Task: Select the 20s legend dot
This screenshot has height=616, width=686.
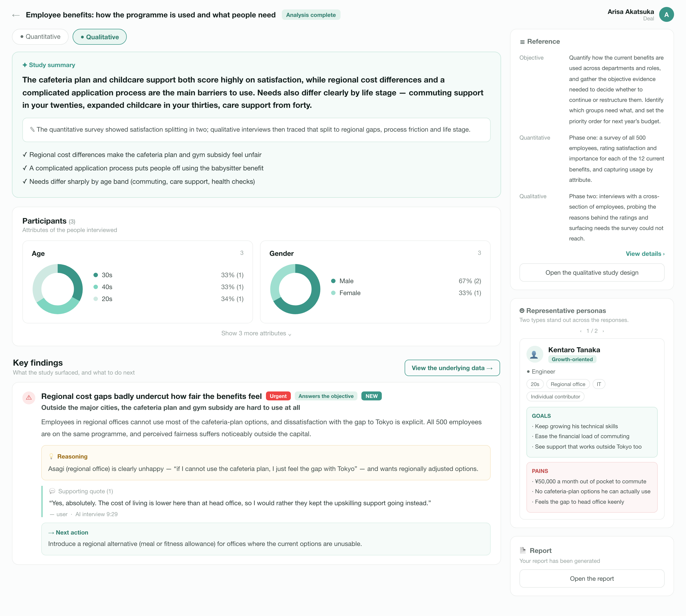Action: click(x=95, y=299)
